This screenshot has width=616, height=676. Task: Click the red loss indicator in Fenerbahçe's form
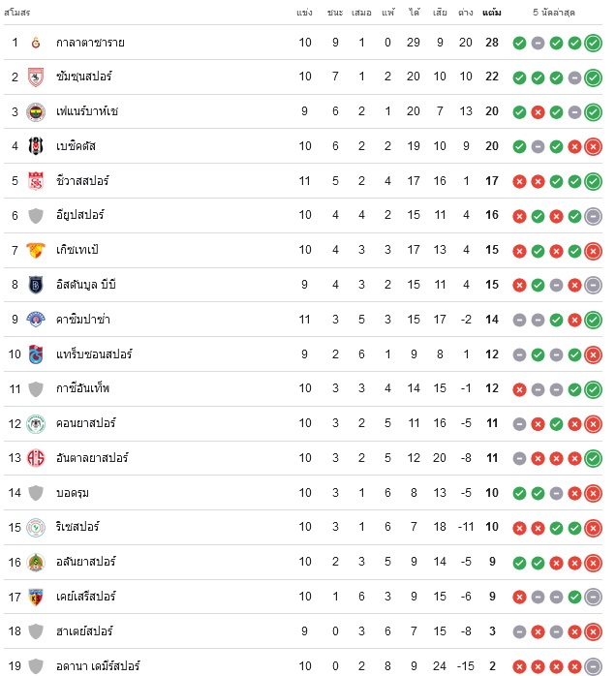[538, 112]
